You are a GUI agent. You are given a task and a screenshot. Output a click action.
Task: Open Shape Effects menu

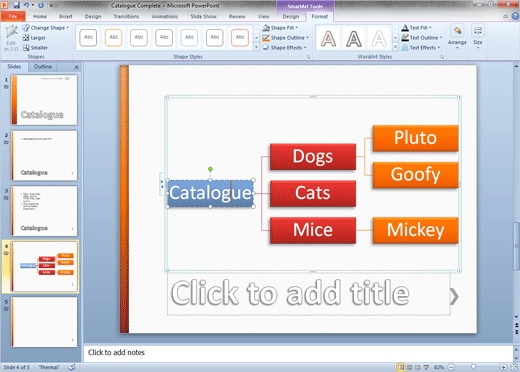coord(284,48)
